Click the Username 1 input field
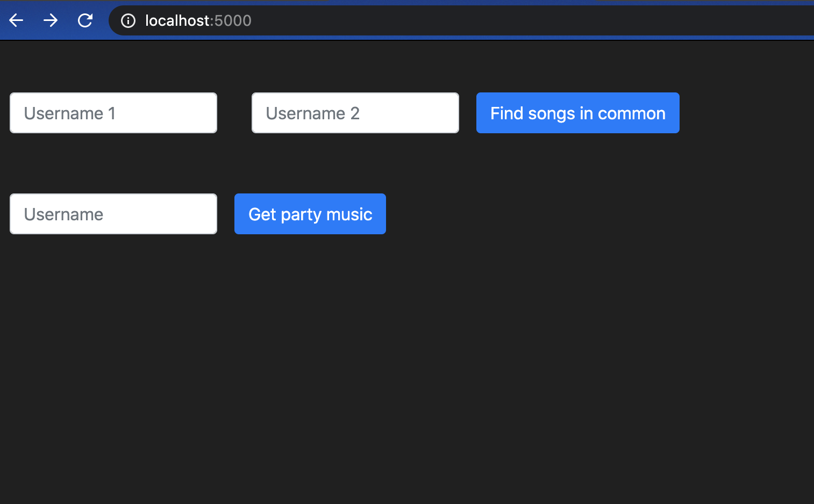 click(113, 113)
